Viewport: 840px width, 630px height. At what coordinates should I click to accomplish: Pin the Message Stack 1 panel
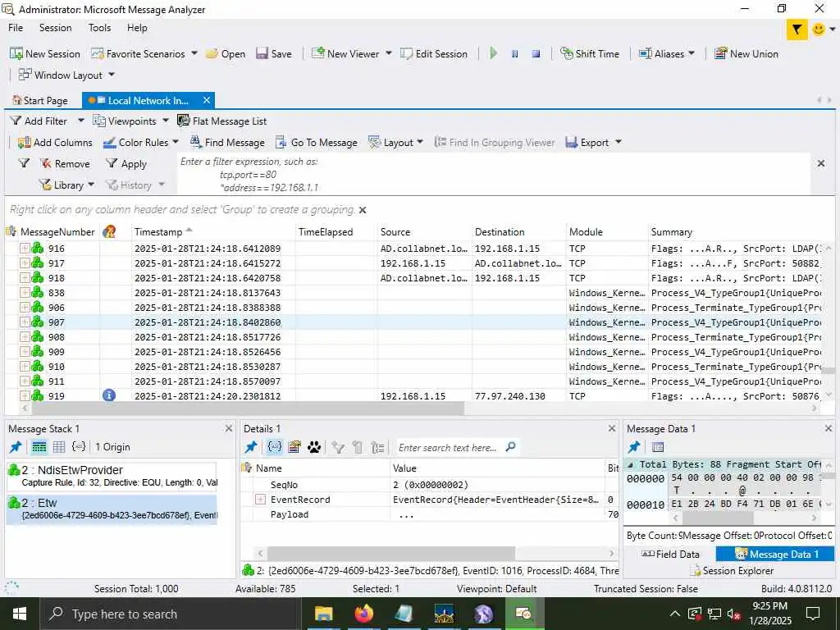[x=16, y=447]
